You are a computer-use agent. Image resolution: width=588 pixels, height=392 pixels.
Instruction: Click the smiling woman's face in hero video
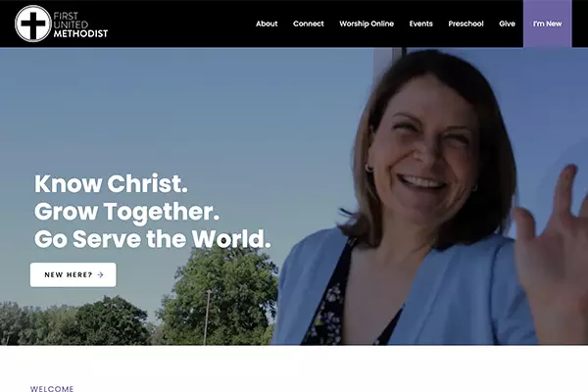[421, 150]
